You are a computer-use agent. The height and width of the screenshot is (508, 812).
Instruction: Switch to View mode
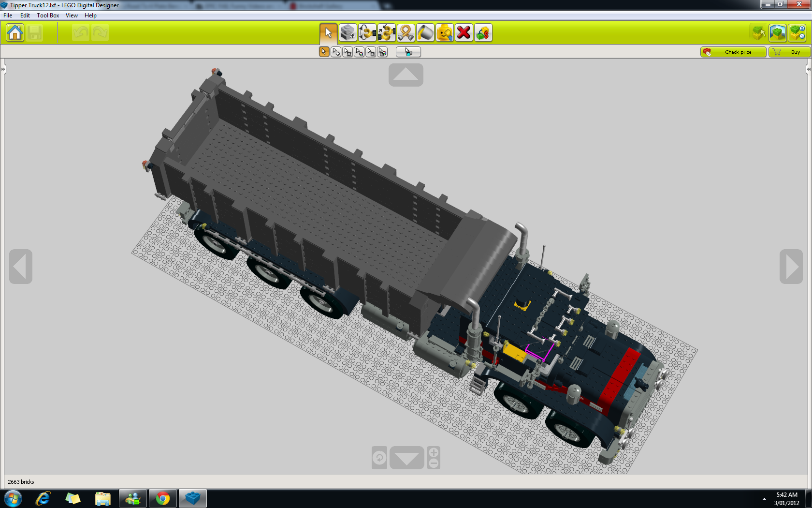click(777, 33)
